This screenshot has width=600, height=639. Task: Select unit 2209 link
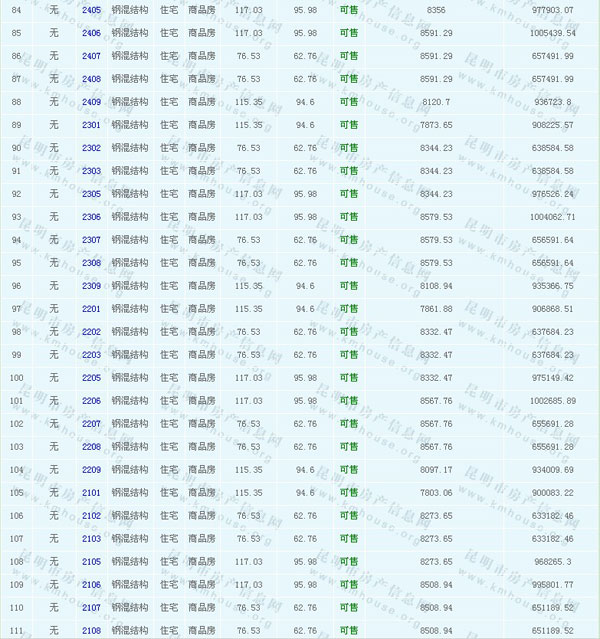91,470
